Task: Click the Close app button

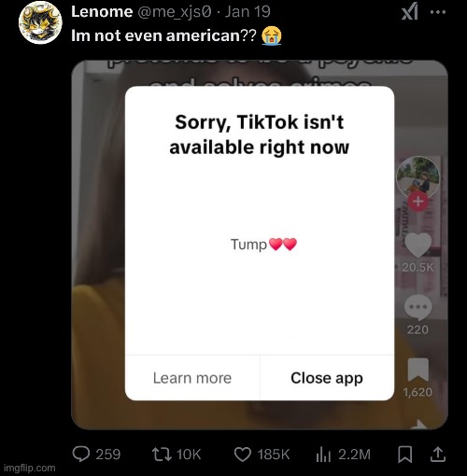Action: (327, 378)
